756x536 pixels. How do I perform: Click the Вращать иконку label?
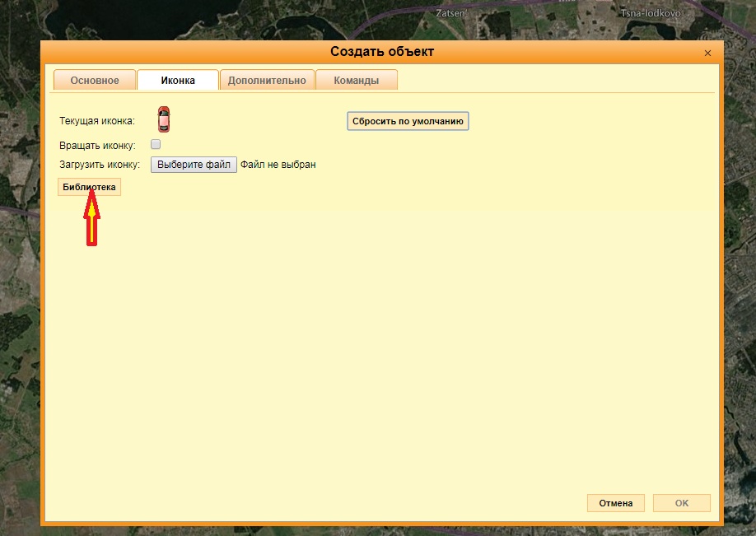click(x=97, y=145)
